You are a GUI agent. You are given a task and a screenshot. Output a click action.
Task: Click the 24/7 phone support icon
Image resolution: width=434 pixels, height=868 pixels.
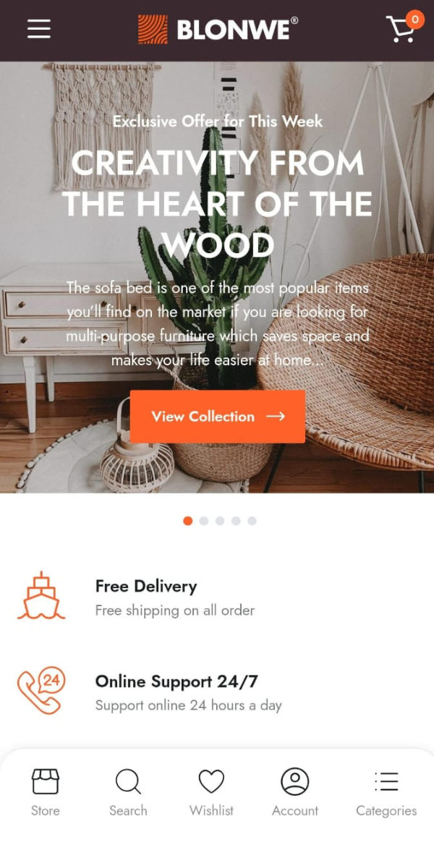coord(41,691)
